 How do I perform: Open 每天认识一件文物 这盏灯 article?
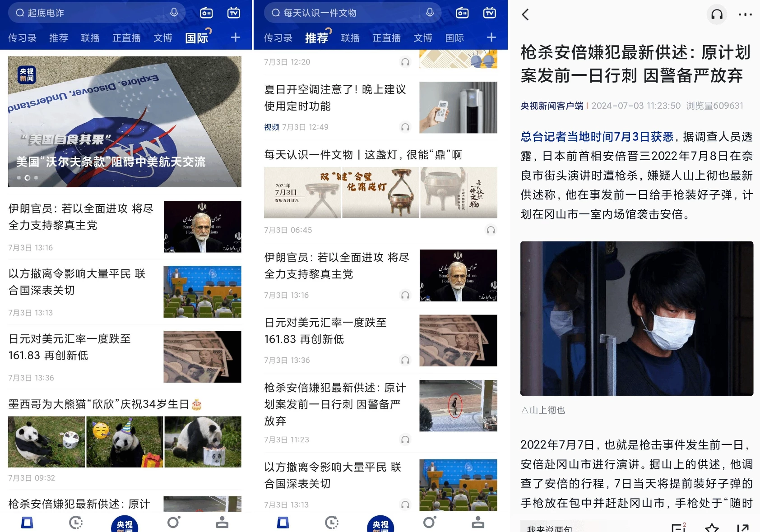[x=363, y=155]
